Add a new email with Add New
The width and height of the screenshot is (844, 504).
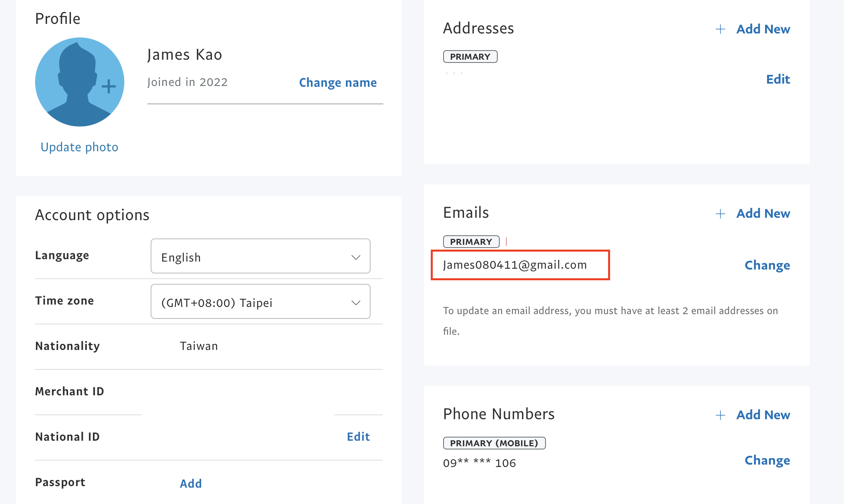[763, 213]
